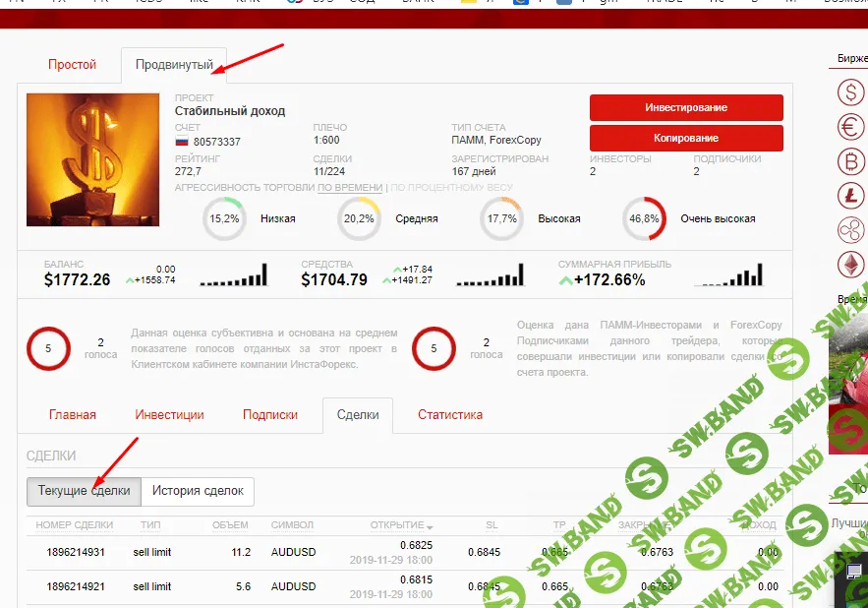Click the balance bar chart icon

point(233,275)
